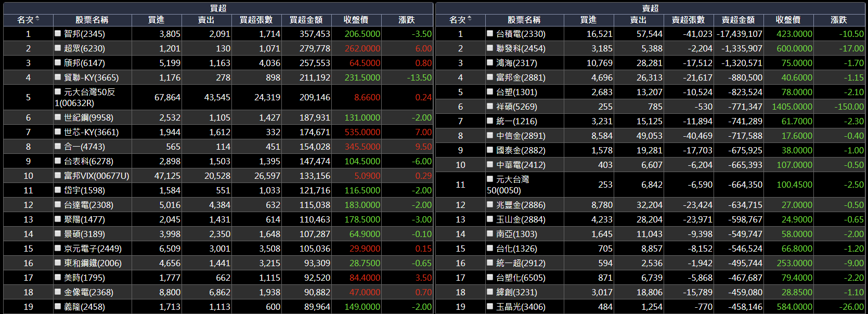Select the 買超 panel title
Screen dimensions: 868x314
(x=218, y=8)
